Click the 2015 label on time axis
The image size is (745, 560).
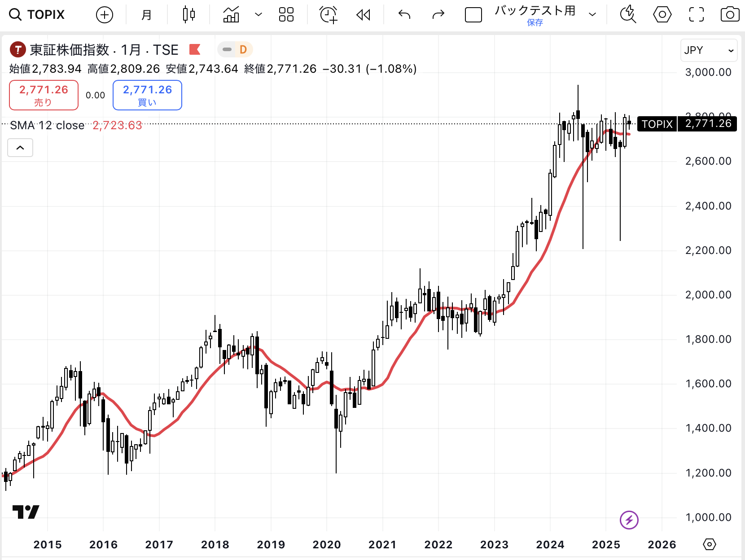click(x=48, y=545)
